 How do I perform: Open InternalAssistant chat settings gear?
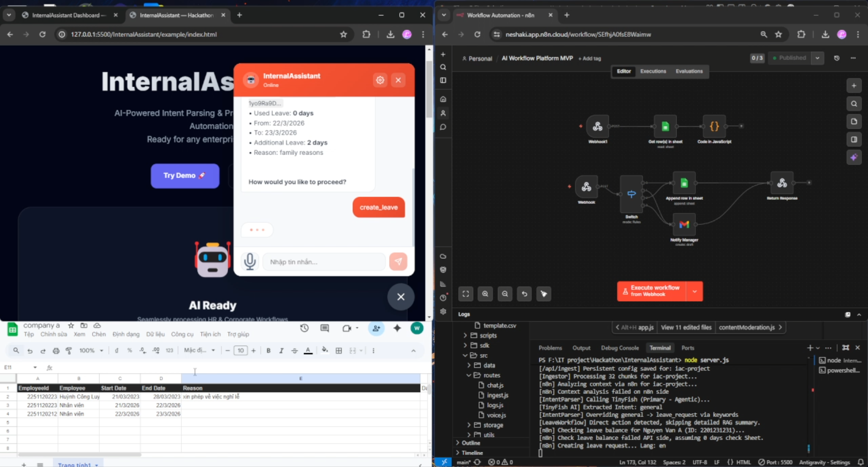[380, 80]
